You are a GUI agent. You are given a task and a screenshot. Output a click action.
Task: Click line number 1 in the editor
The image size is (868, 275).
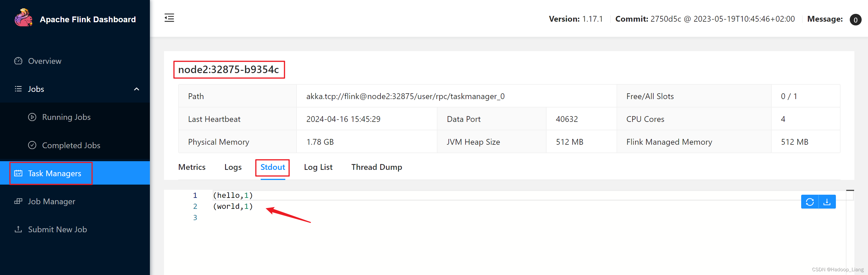[x=195, y=195]
